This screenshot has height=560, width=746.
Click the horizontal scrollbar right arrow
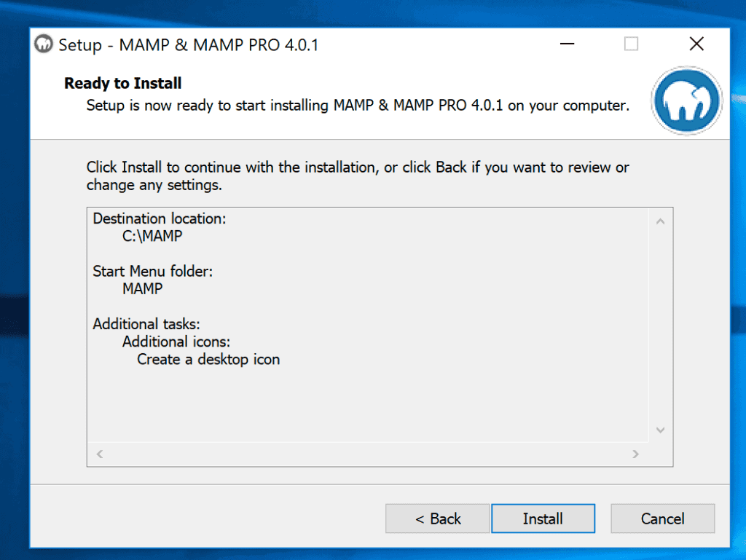(x=635, y=454)
